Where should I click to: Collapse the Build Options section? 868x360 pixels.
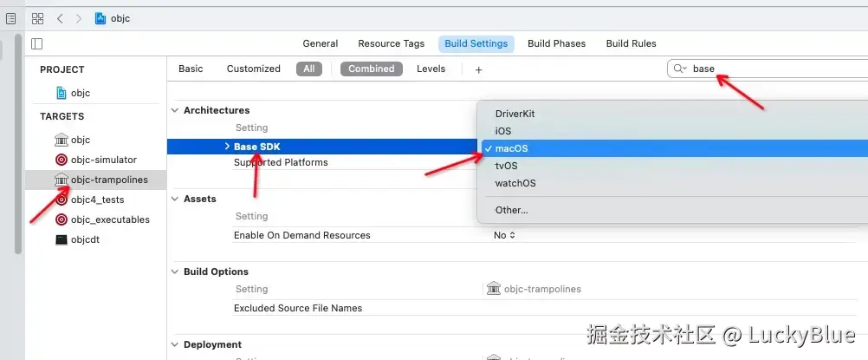175,272
